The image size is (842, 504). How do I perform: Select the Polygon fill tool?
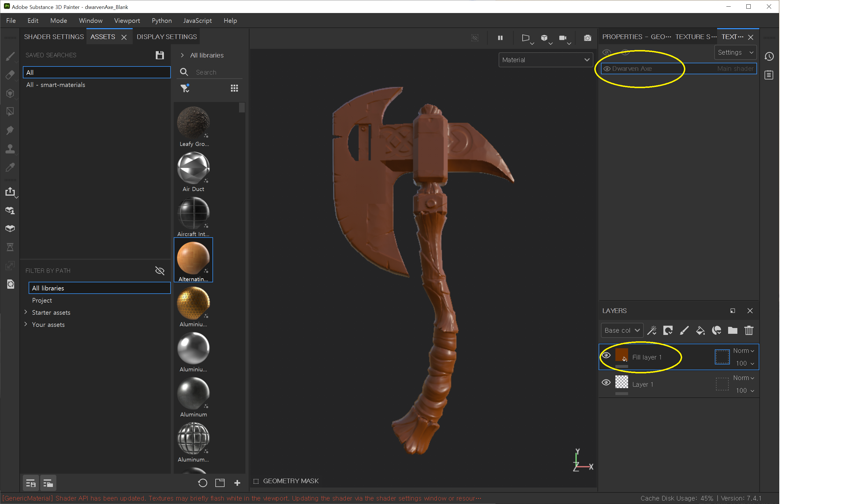click(10, 111)
